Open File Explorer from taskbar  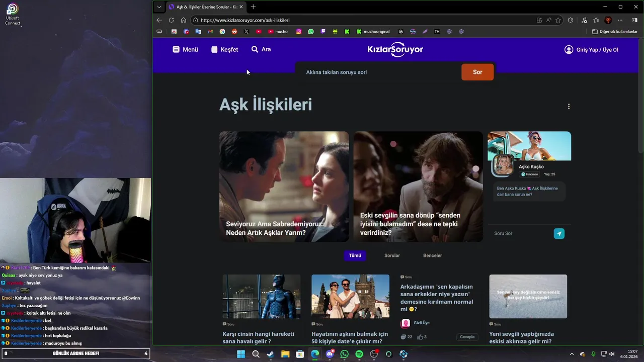285,354
